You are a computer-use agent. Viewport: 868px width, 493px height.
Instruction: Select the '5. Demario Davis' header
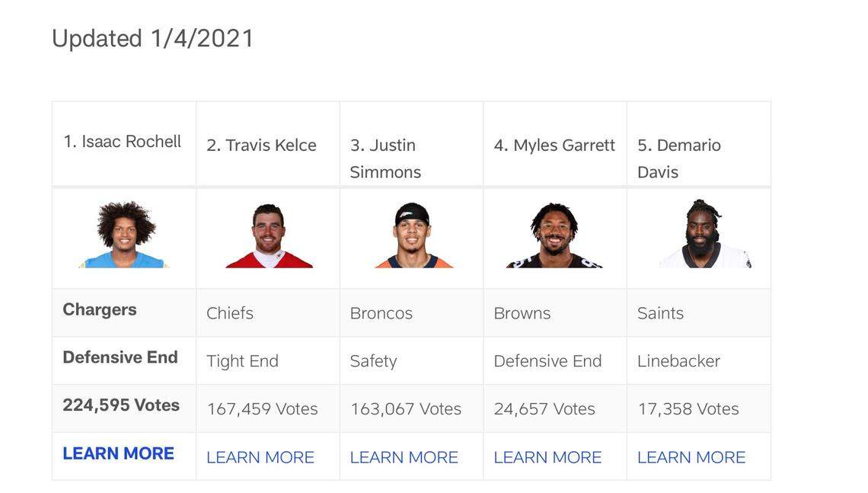(x=678, y=158)
